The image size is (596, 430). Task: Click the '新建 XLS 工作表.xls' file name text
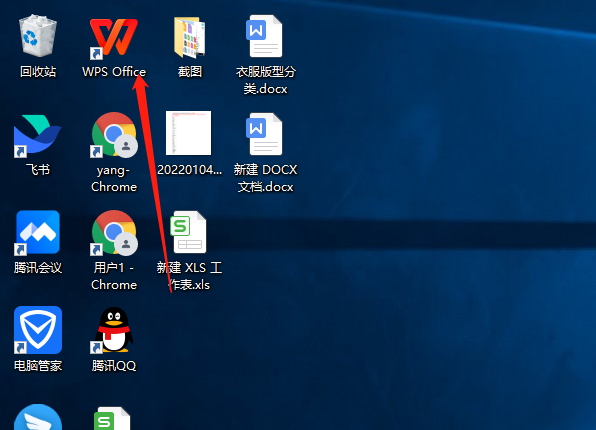tap(189, 276)
